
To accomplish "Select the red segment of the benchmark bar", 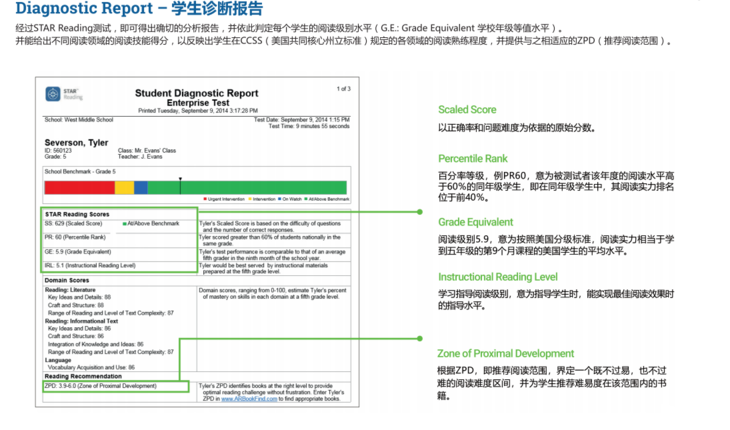I will [x=80, y=188].
